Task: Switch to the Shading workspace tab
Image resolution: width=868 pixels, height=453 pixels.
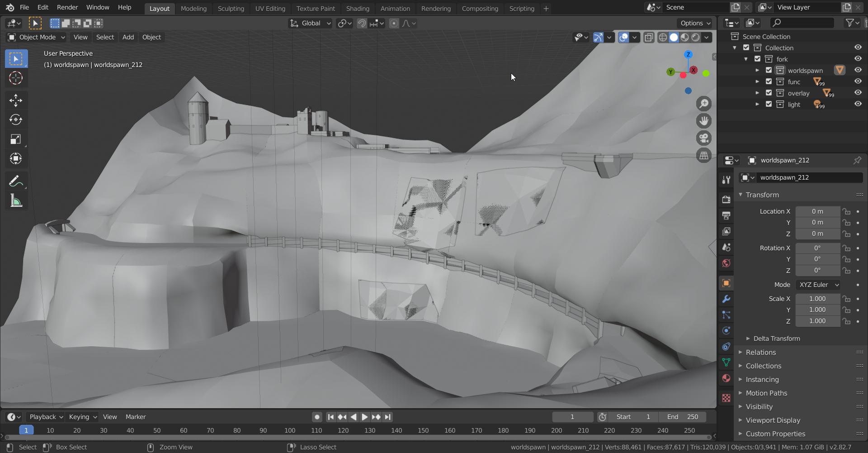Action: (x=358, y=8)
